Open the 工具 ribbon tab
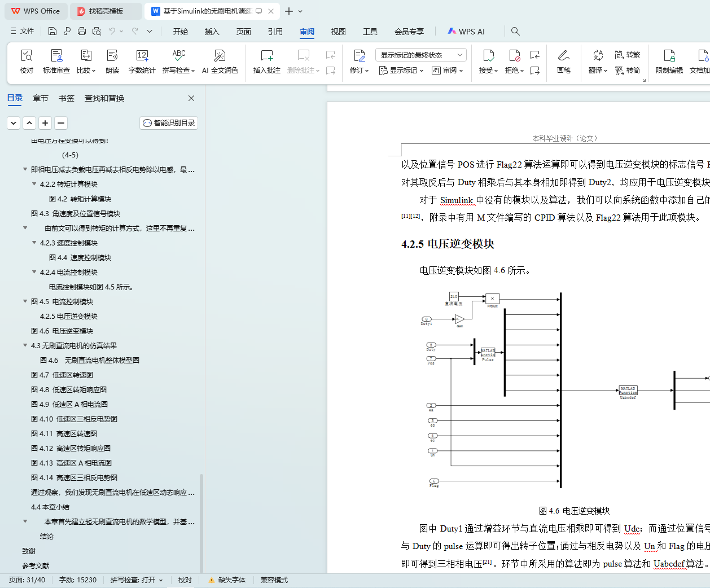Image resolution: width=710 pixels, height=588 pixels. (370, 32)
